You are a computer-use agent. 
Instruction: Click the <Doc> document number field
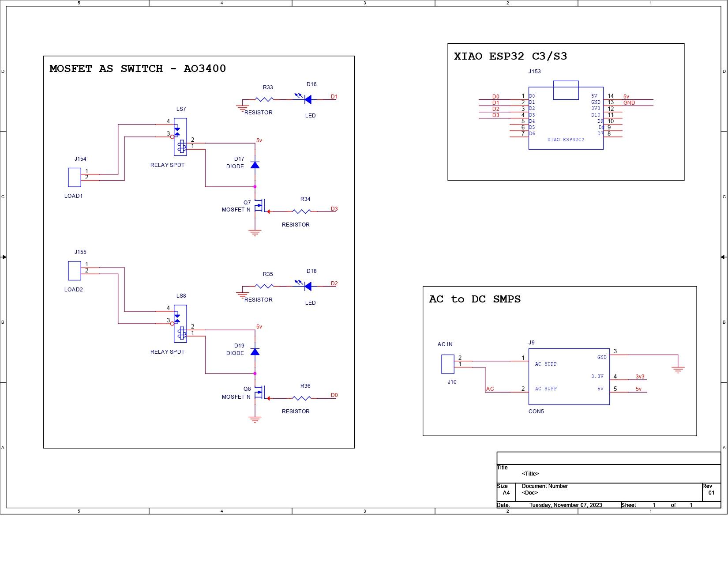pyautogui.click(x=530, y=493)
